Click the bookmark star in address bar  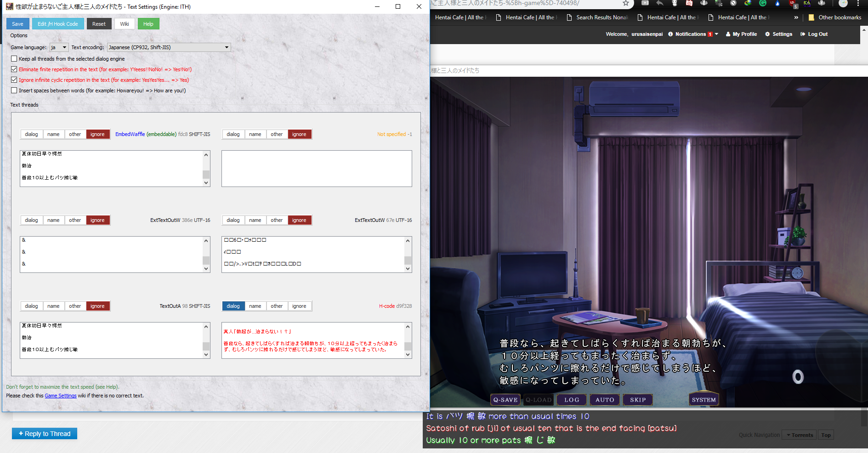click(x=625, y=3)
